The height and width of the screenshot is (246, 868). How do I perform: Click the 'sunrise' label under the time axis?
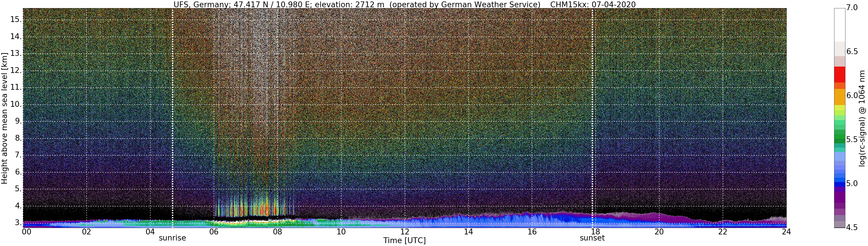172,238
